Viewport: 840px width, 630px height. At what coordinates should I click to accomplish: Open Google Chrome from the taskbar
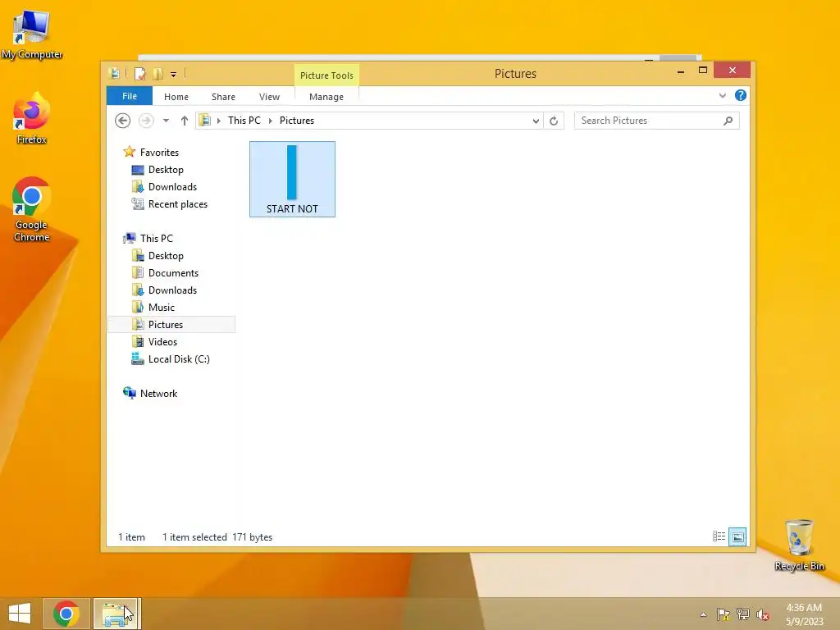pyautogui.click(x=66, y=614)
